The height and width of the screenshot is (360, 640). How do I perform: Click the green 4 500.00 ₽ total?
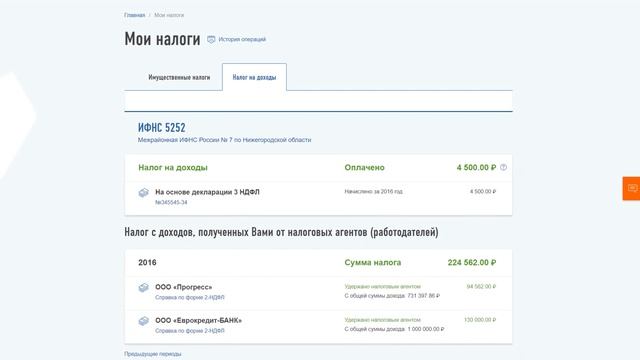coord(476,168)
